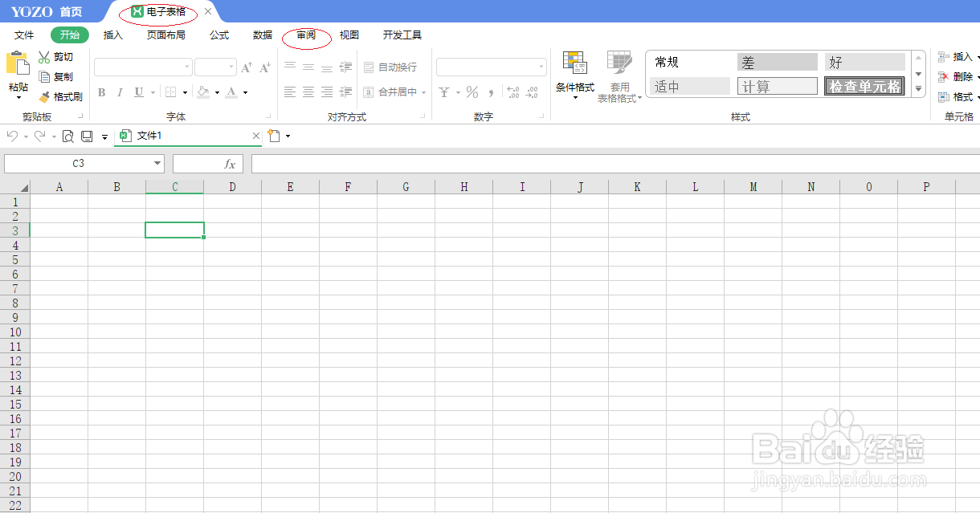Click Delete cells (删除) in Cells group
Image resolution: width=980 pixels, height=513 pixels.
coord(958,77)
